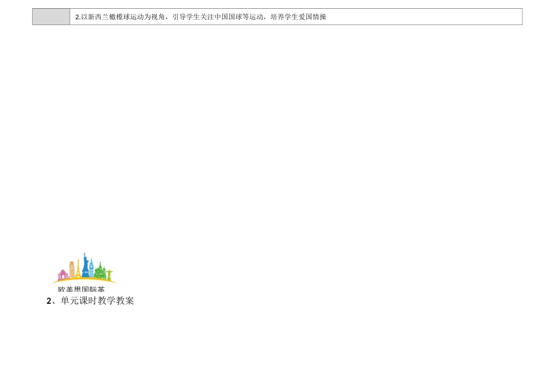Select the heading '2、单元课时教学教案'

coord(90,301)
